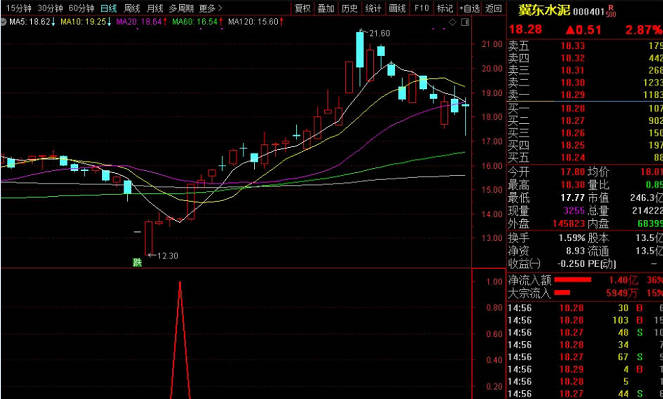The width and height of the screenshot is (663, 399).
Task: Switch to the 15分钟 chart period
Action: 19,8
